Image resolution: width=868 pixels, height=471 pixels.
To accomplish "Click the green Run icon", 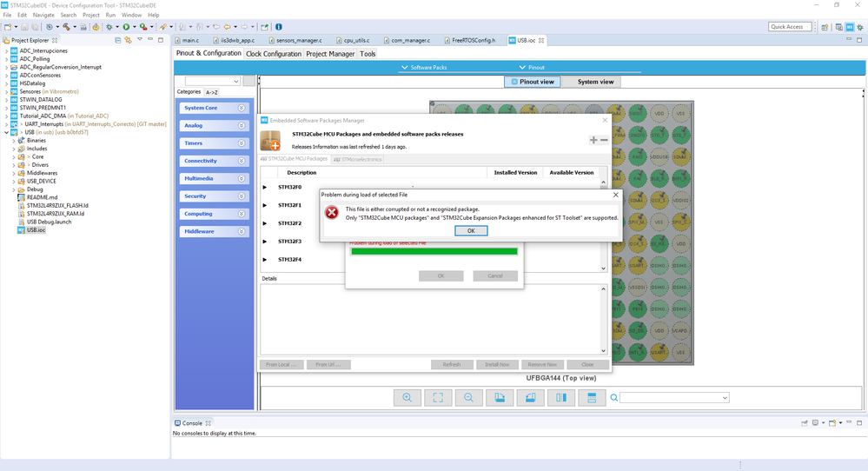I will pos(126,27).
